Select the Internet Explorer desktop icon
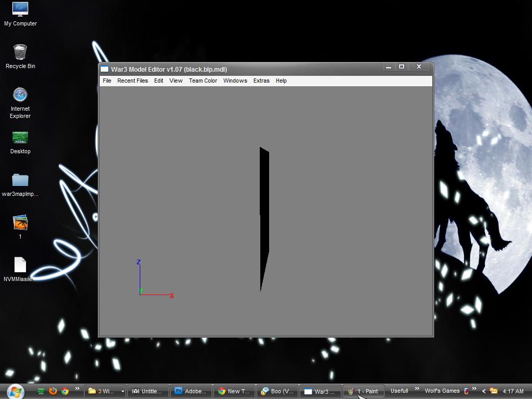The height and width of the screenshot is (399, 532). click(20, 103)
